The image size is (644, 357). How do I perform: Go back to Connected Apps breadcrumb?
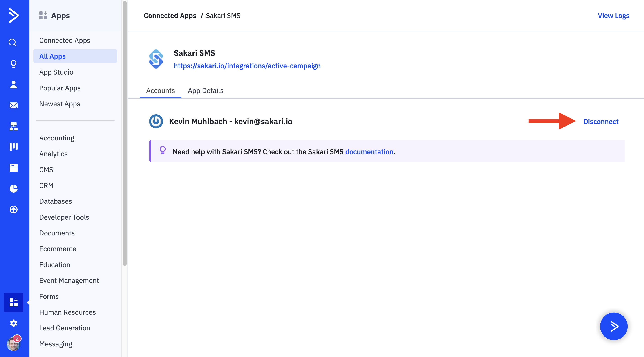(x=170, y=16)
